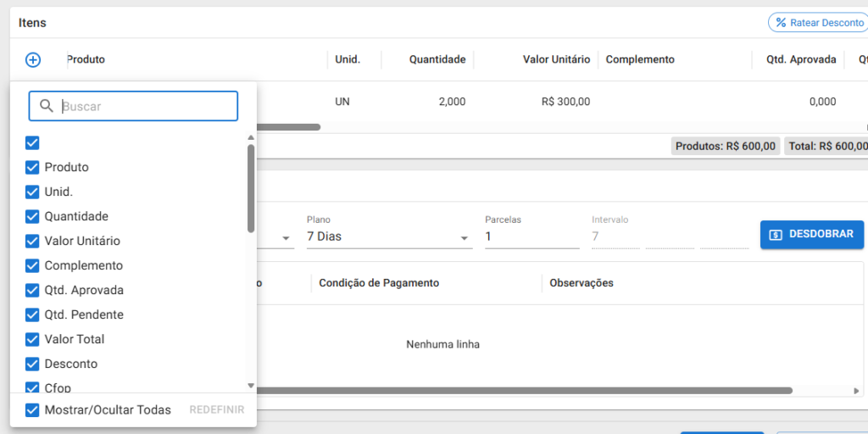Click the percent icon on Ratear Desconto

pos(781,23)
